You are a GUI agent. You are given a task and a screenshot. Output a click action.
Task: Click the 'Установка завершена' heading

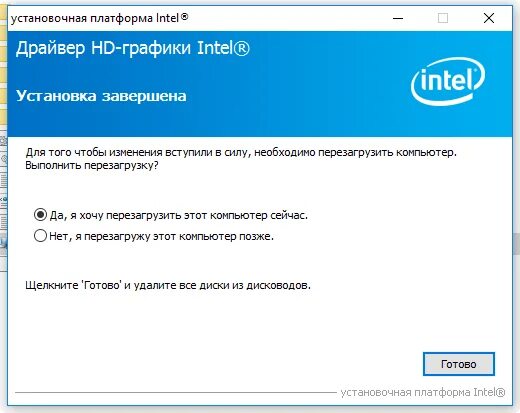tap(101, 96)
